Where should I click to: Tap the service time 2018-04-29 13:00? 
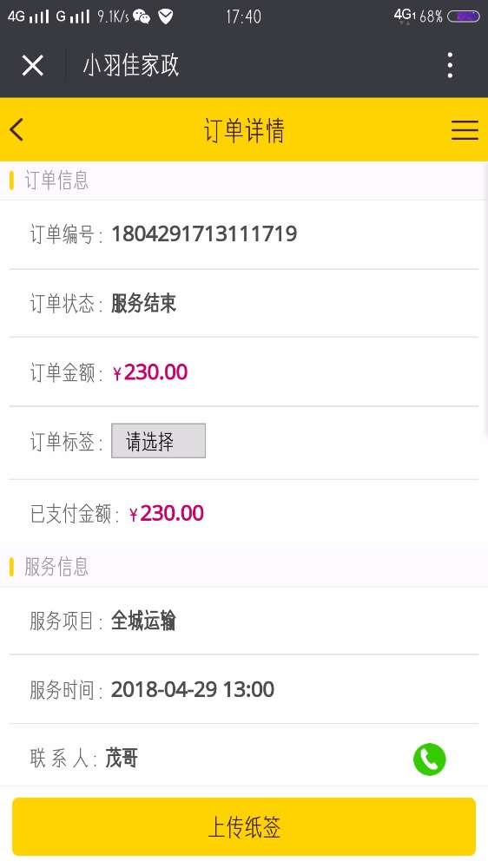coord(193,690)
